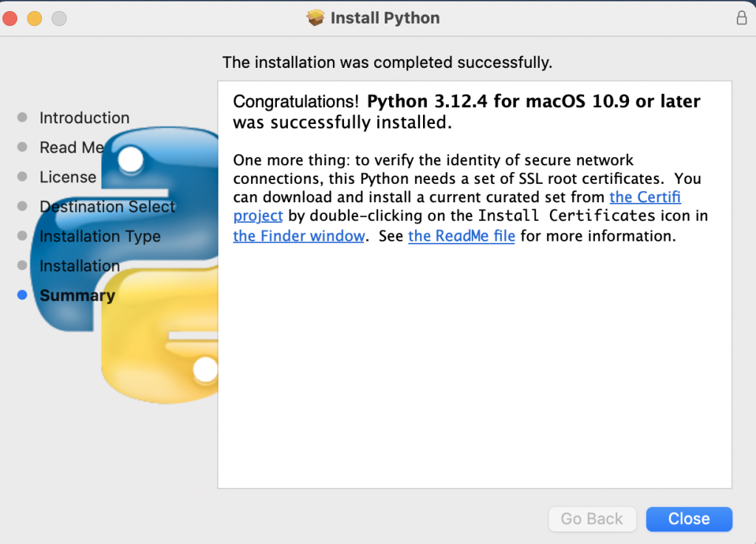Click the Installation step in sidebar
Viewport: 756px width, 544px height.
click(x=79, y=266)
